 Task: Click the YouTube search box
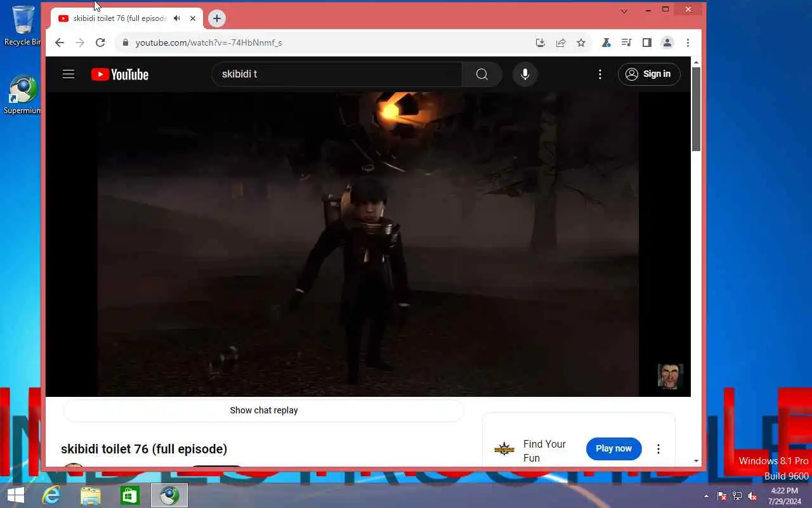tap(336, 74)
